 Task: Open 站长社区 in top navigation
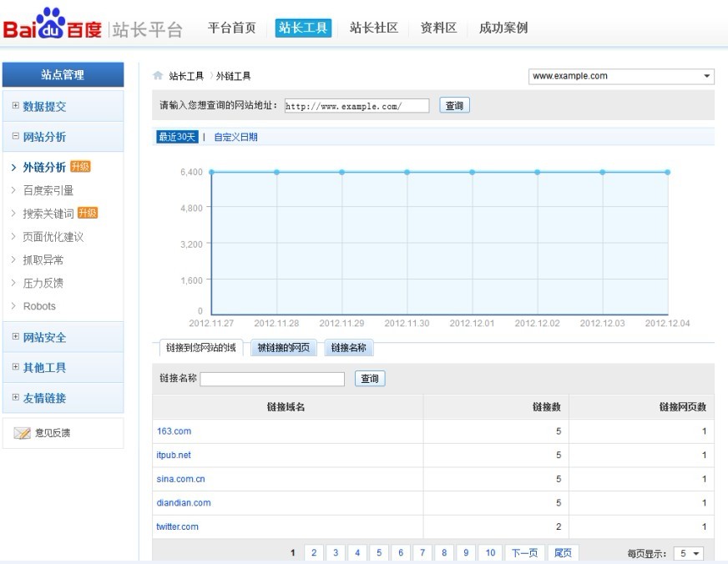374,28
